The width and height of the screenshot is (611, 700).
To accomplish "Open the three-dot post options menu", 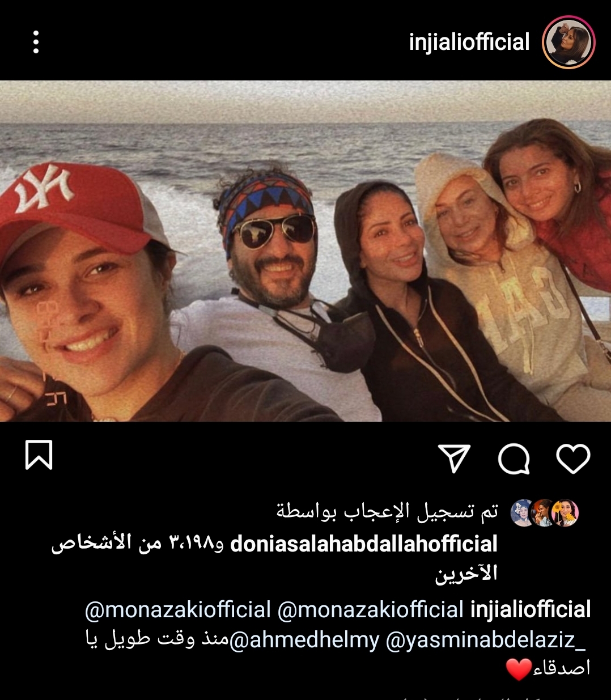I will click(x=36, y=43).
